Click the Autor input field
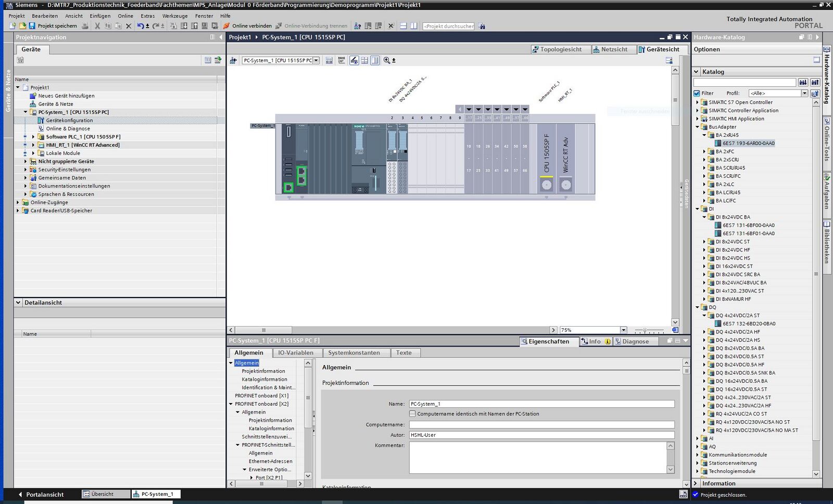This screenshot has height=504, width=833. [541, 435]
